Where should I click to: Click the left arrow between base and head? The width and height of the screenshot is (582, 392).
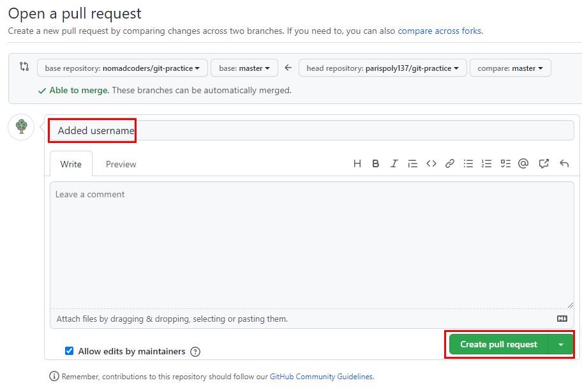click(x=288, y=68)
